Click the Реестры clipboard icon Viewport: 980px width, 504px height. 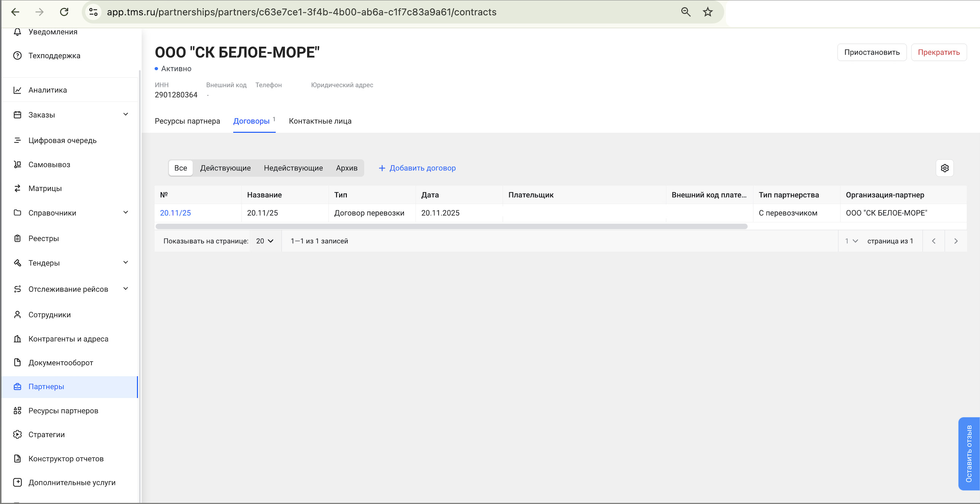[17, 238]
